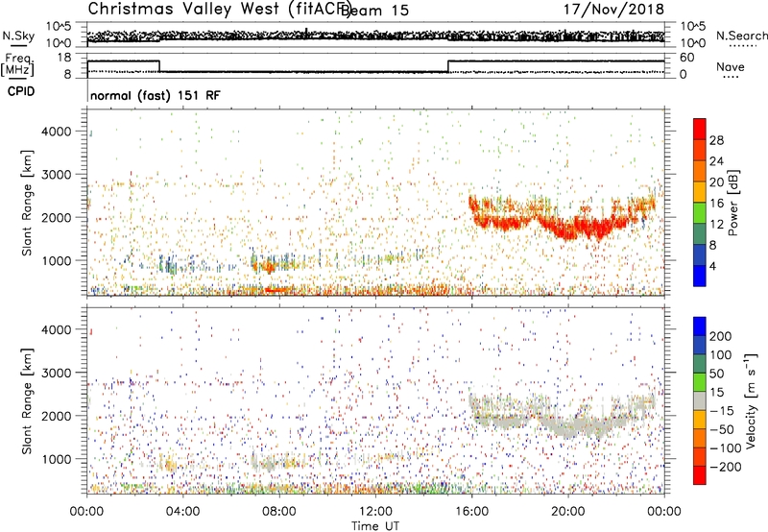Image resolution: width=768 pixels, height=532 pixels.
Task: Click the '04:00' time axis label
Action: [x=182, y=512]
